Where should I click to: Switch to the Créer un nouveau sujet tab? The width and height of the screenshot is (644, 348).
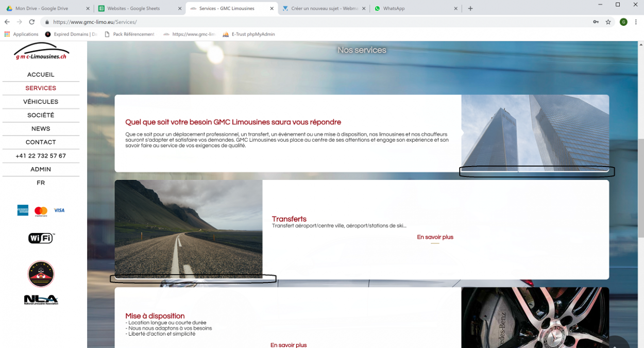(x=324, y=9)
